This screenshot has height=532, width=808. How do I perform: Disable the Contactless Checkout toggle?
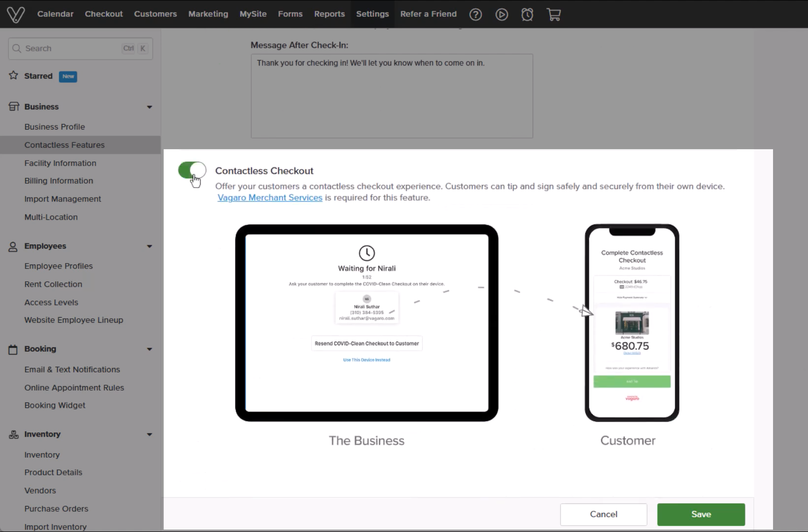192,170
